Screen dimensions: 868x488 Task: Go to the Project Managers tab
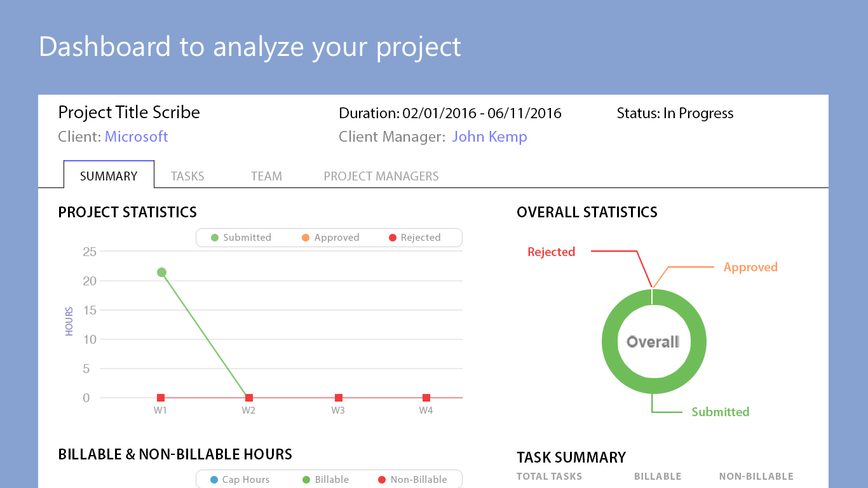[x=381, y=176]
